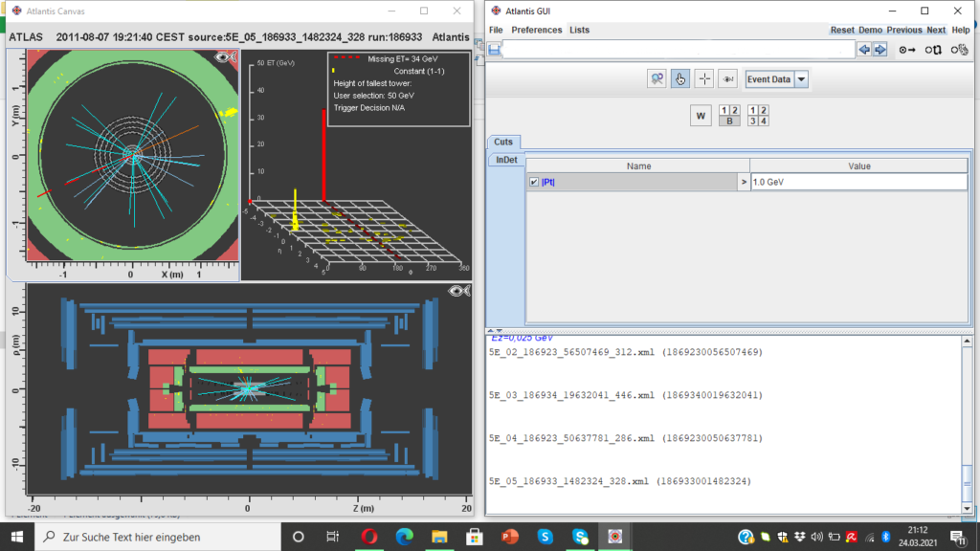Edit the 1.0 GeV Pt value field
The width and height of the screenshot is (980, 551).
pos(858,182)
